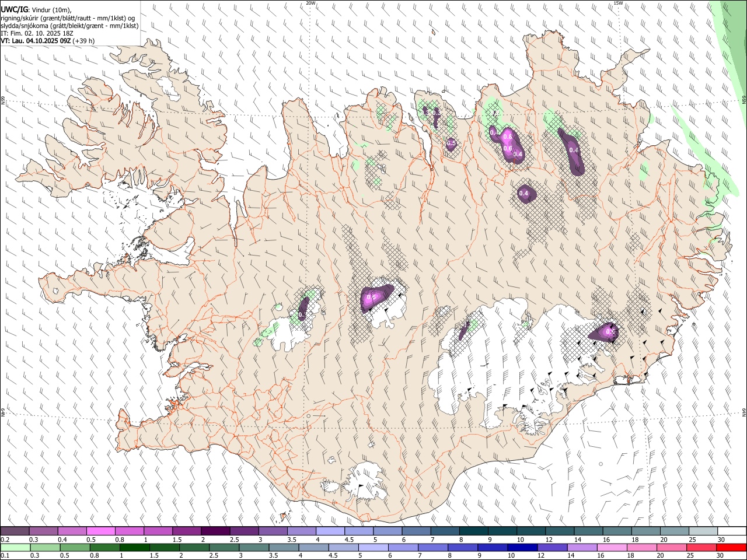
Task: Click the "0.8" label under the snow legend
Action: tap(119, 540)
